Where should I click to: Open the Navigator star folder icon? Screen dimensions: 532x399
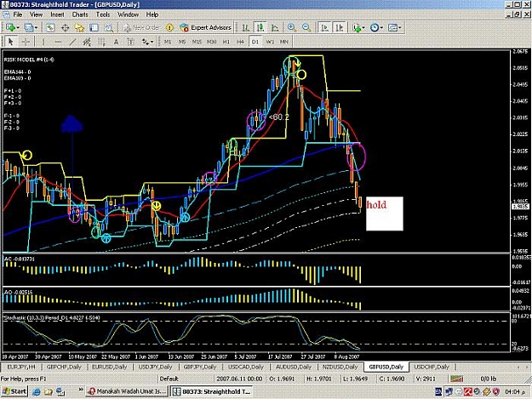(79, 28)
